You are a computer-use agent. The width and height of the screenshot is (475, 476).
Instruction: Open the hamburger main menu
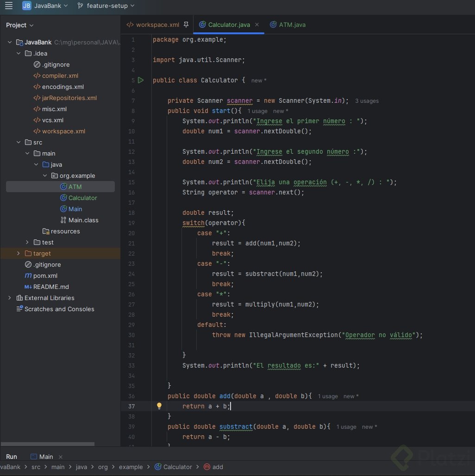coord(8,6)
